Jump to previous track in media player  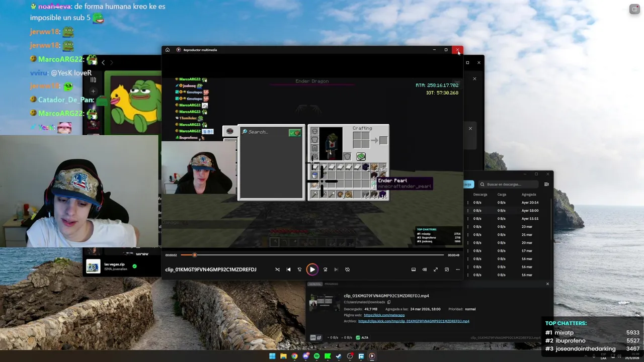point(288,269)
